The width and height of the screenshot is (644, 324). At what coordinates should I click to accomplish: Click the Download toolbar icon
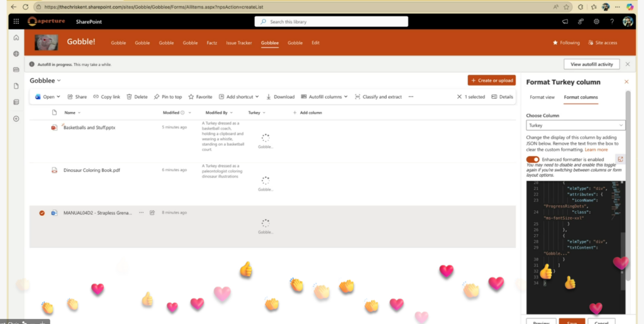point(280,97)
